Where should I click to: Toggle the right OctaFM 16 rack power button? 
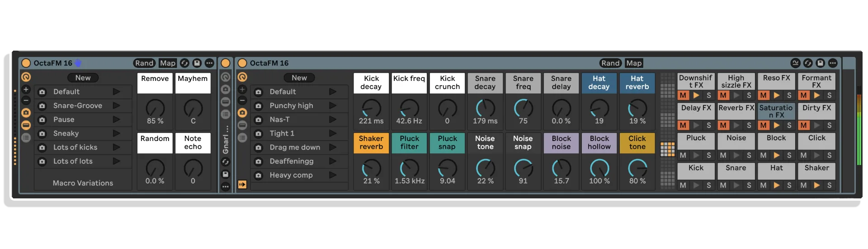click(242, 63)
